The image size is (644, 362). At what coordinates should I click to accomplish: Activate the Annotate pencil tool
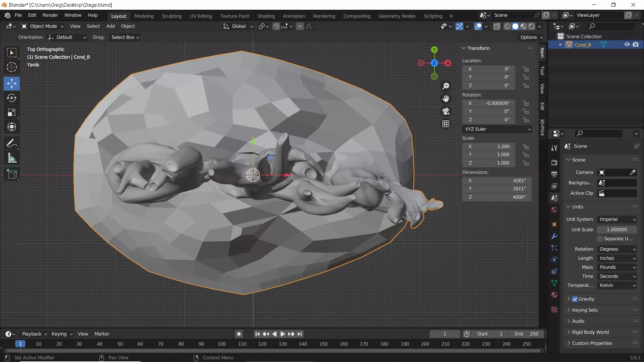(x=12, y=144)
